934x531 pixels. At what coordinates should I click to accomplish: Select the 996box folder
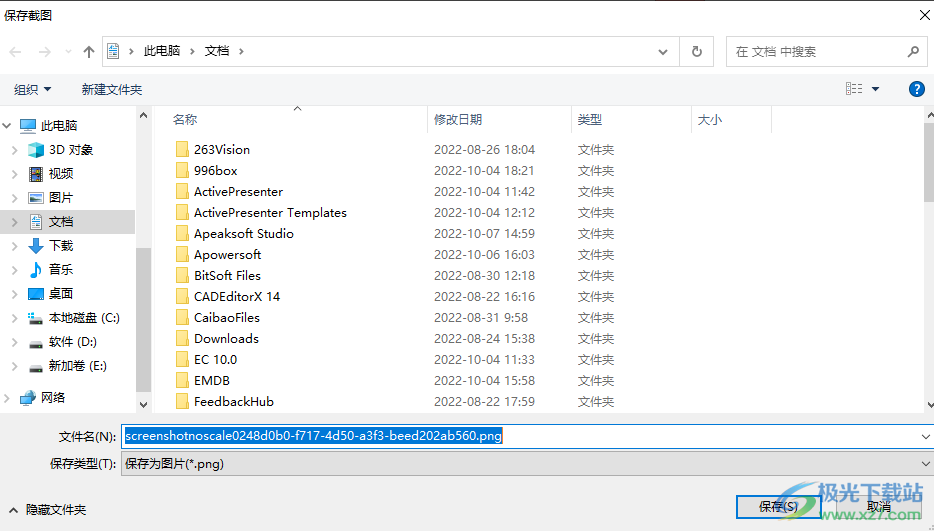tap(216, 170)
